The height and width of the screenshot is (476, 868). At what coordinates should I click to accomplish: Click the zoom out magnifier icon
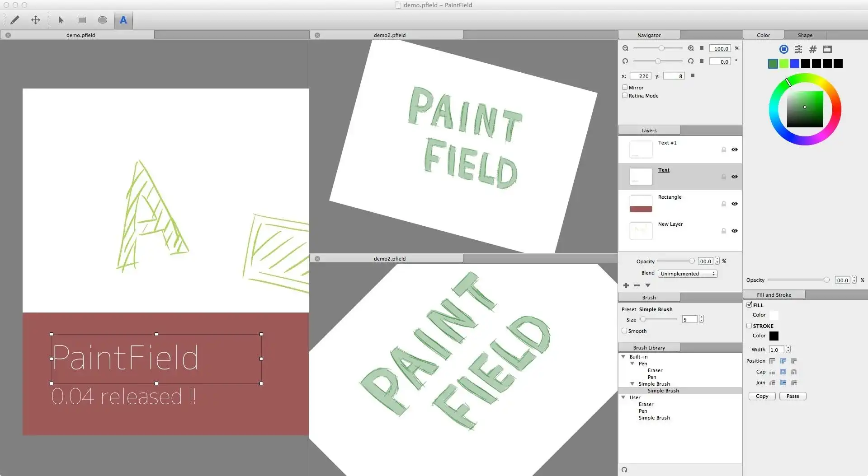click(x=625, y=48)
